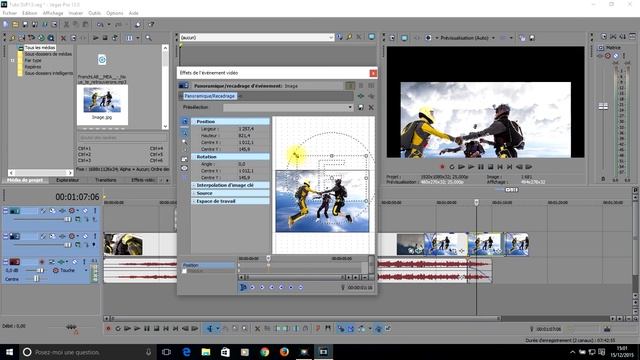Solo the second video track
The image size is (640, 360).
[95, 236]
